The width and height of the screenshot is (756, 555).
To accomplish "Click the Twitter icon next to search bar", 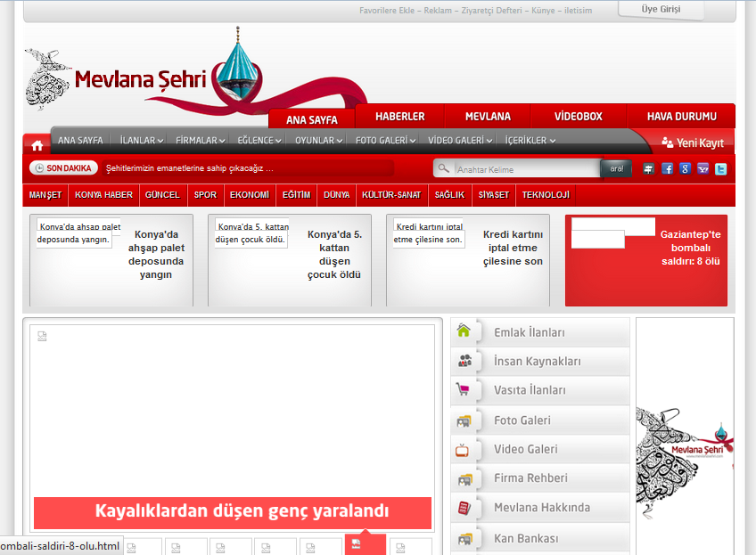I will click(720, 168).
